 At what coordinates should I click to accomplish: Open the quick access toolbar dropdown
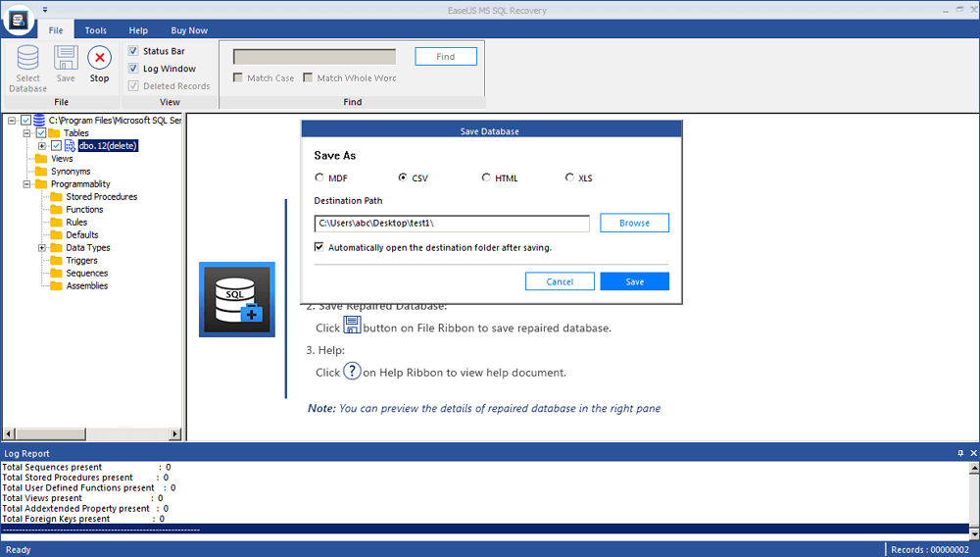pyautogui.click(x=45, y=10)
